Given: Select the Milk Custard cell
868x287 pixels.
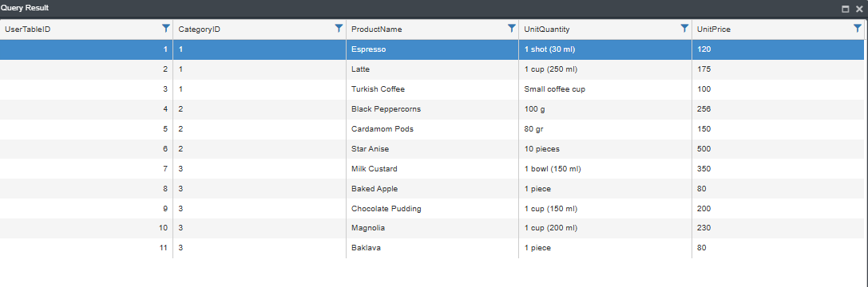Looking at the screenshot, I should (x=432, y=169).
